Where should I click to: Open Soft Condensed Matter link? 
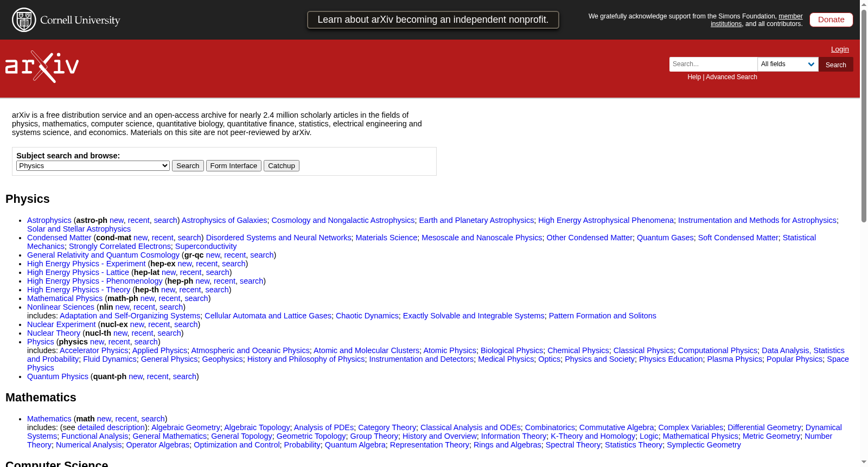click(x=738, y=238)
